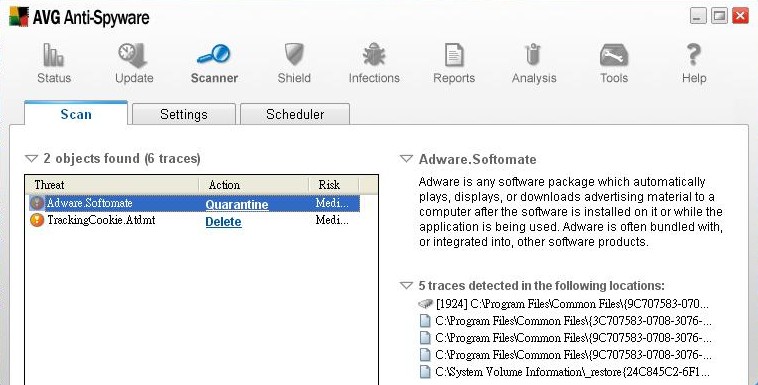This screenshot has height=385, width=758.
Task: Collapse the '2 objects found' section
Action: pos(31,159)
